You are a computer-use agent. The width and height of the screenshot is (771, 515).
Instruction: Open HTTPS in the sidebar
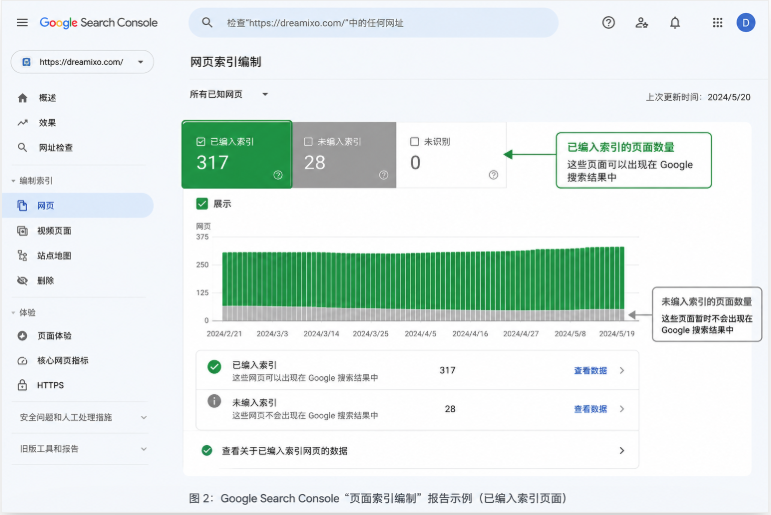tap(51, 385)
